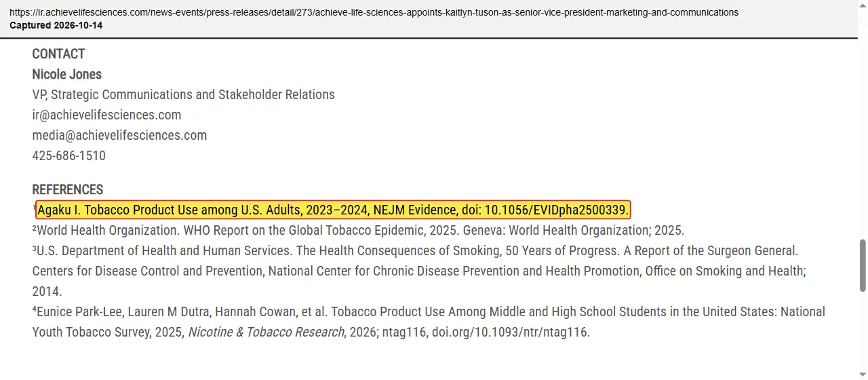Image resolution: width=868 pixels, height=380 pixels.
Task: Click the Agaku I. Tobacco Product Use reference
Action: [x=332, y=210]
